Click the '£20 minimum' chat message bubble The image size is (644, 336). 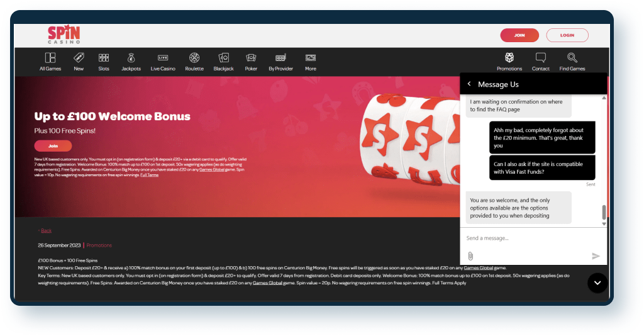[x=542, y=138]
